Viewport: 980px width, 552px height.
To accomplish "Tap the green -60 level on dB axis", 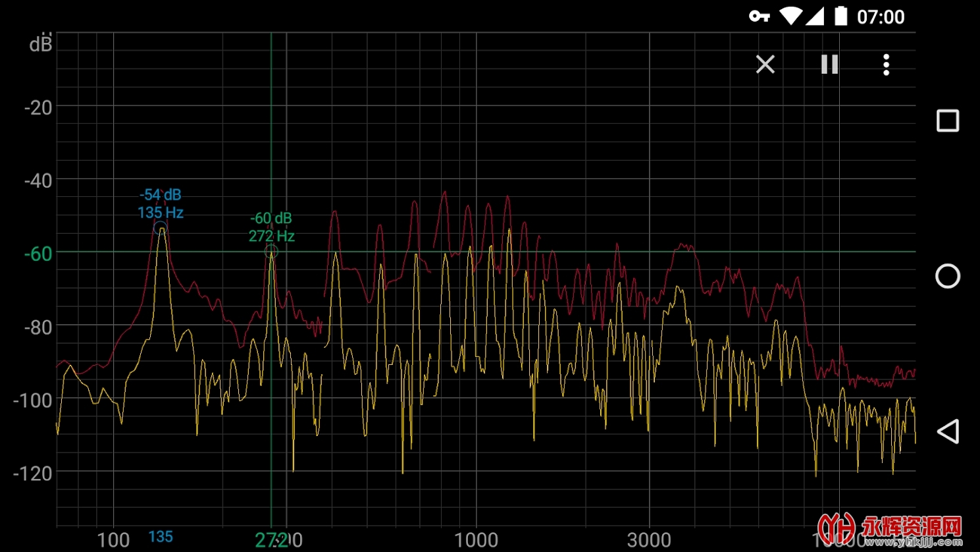I will pyautogui.click(x=38, y=254).
